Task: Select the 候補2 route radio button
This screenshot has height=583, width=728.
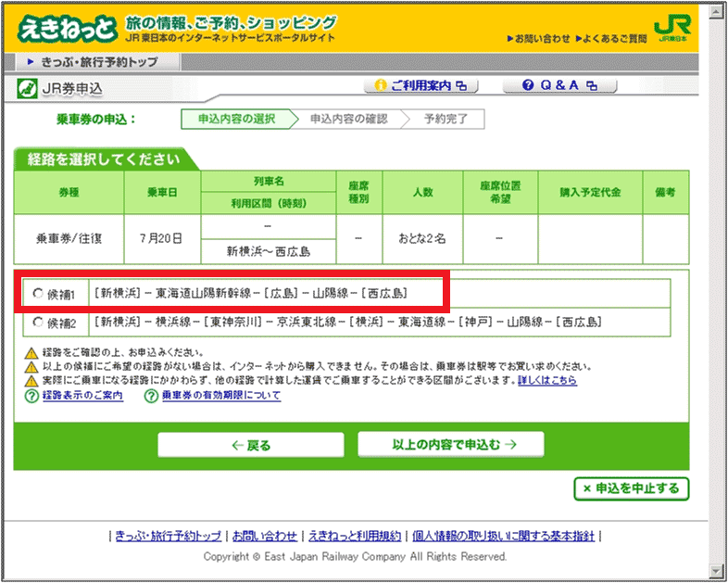Action: [37, 323]
